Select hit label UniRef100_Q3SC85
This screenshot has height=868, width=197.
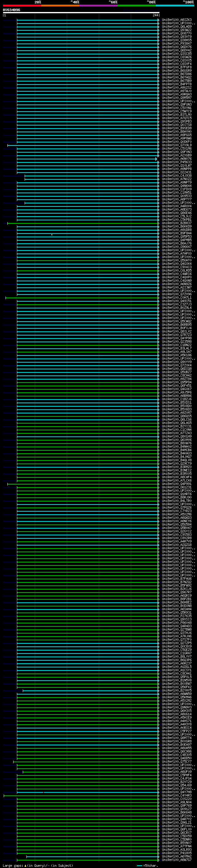tap(177, 54)
